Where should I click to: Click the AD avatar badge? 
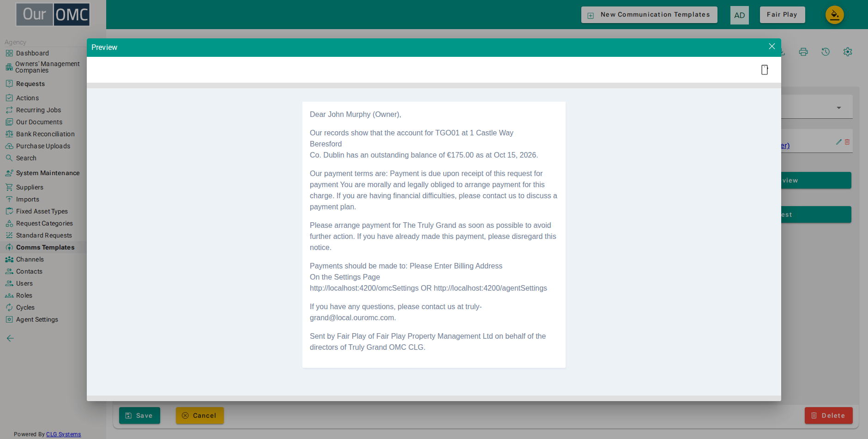point(740,15)
